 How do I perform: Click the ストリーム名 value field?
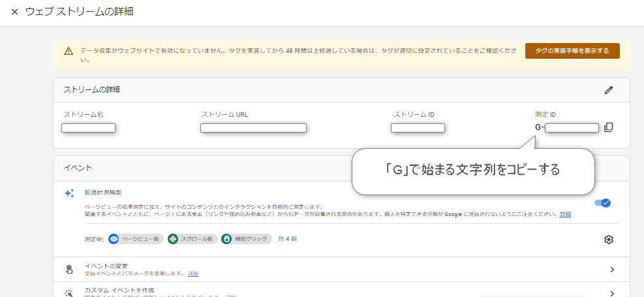[88, 128]
